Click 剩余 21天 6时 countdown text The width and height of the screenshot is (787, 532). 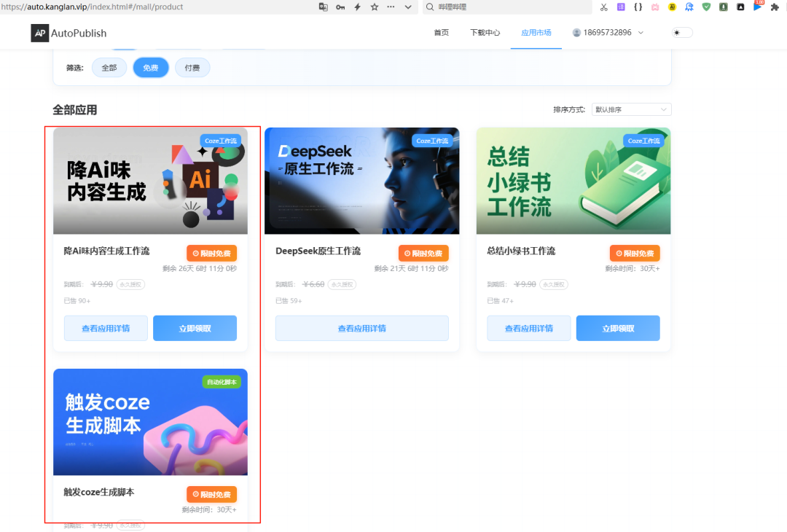412,268
